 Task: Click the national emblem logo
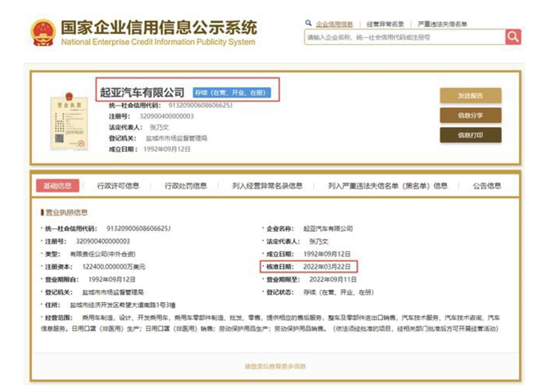[43, 33]
